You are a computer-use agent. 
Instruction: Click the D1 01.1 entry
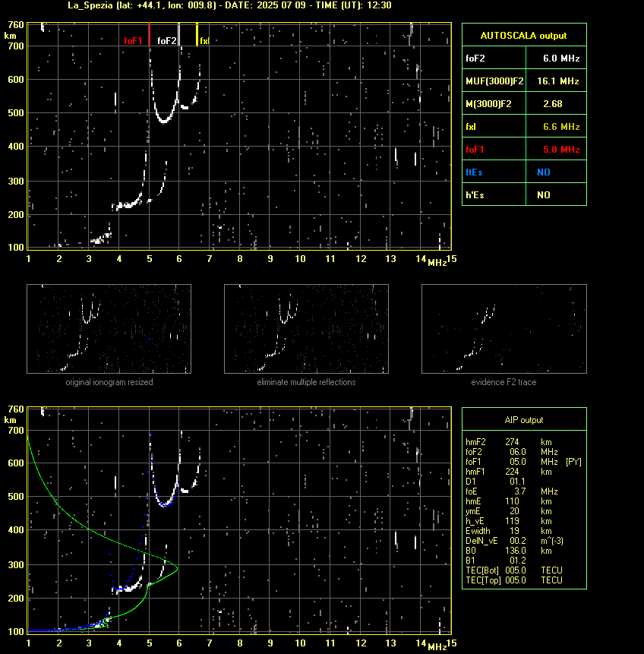(x=495, y=482)
